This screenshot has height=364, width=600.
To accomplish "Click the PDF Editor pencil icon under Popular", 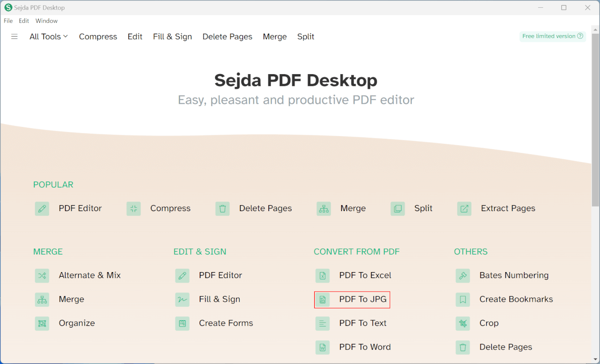I will [42, 209].
